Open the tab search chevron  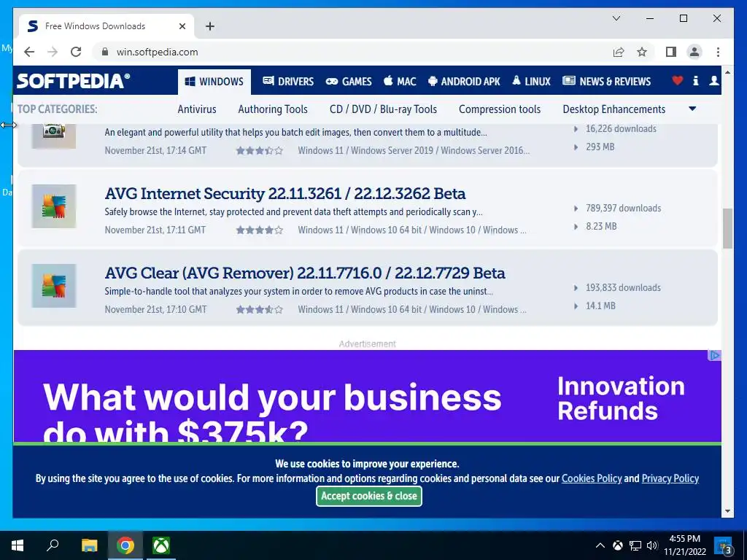(x=616, y=18)
